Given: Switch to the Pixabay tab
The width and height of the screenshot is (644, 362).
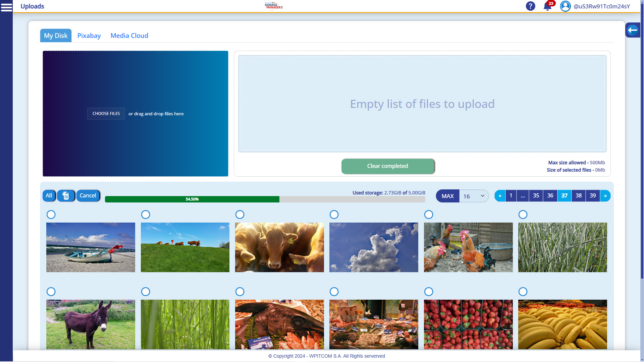Looking at the screenshot, I should click(x=89, y=36).
